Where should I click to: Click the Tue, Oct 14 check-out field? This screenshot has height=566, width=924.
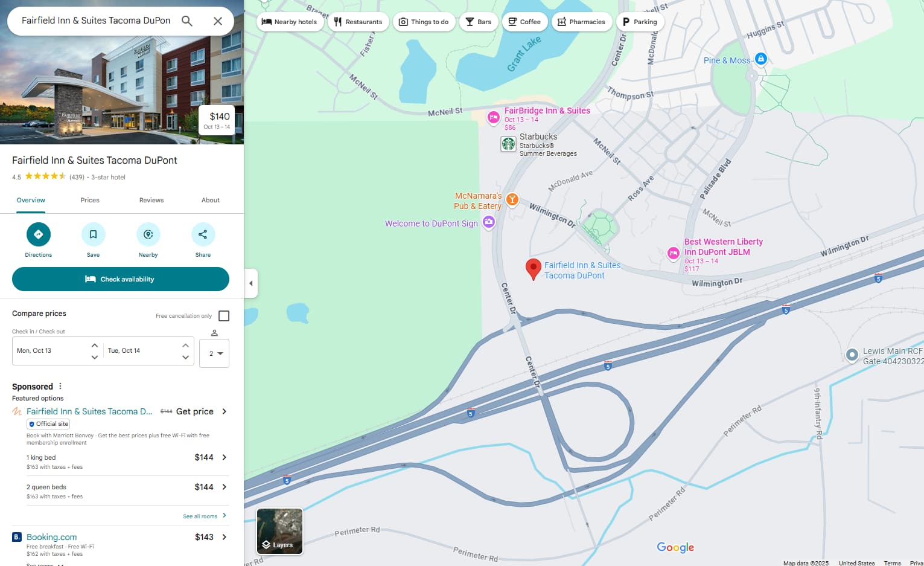pos(141,351)
